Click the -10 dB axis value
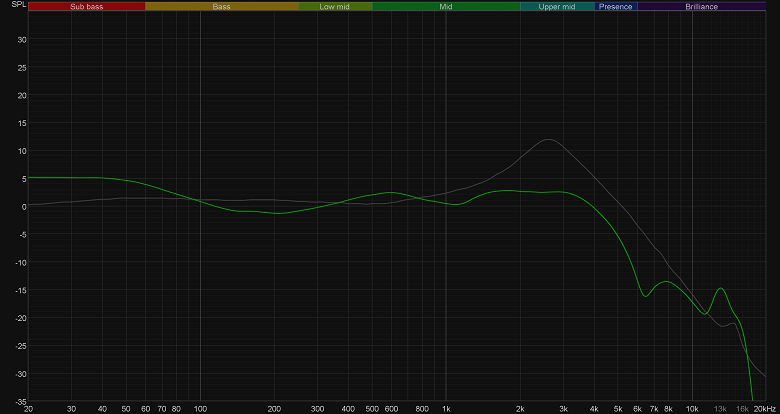 (20, 262)
